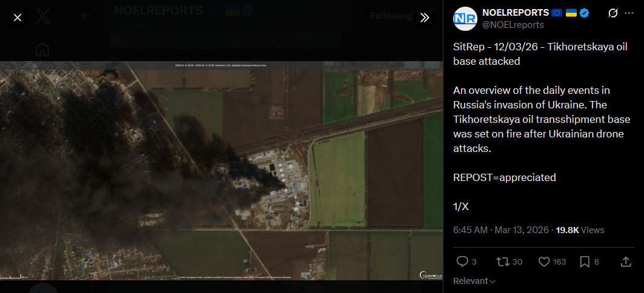Click the Copernicus logo on the image
Viewport: 644px width, 293px height.
(x=431, y=275)
